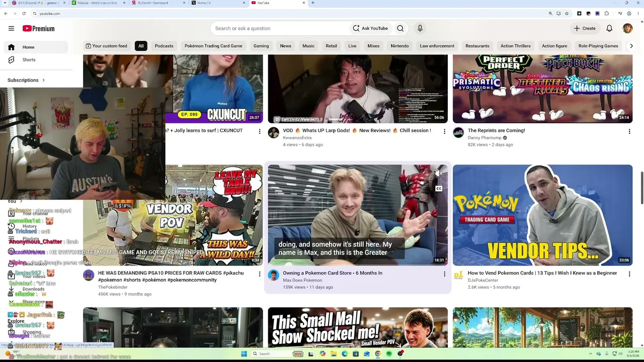The height and width of the screenshot is (362, 644).
Task: Open DJsPokeCenter channel avatar
Action: point(458,275)
